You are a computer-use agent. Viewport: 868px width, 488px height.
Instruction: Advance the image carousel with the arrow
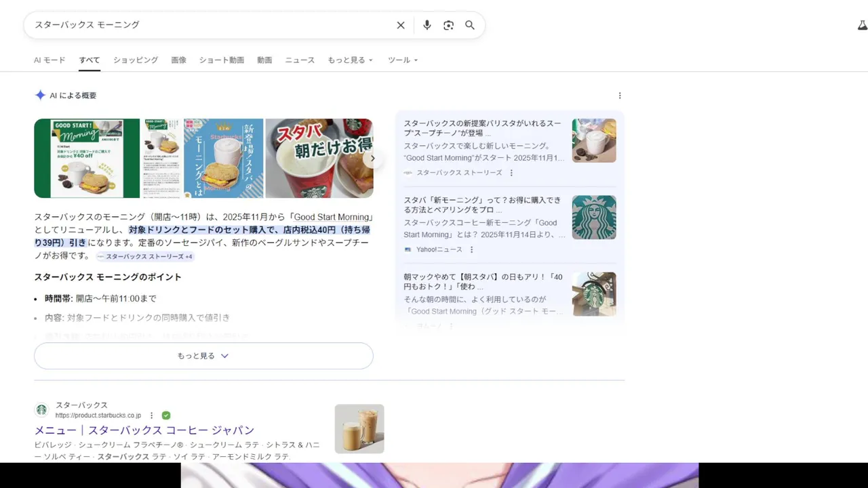pyautogui.click(x=372, y=159)
